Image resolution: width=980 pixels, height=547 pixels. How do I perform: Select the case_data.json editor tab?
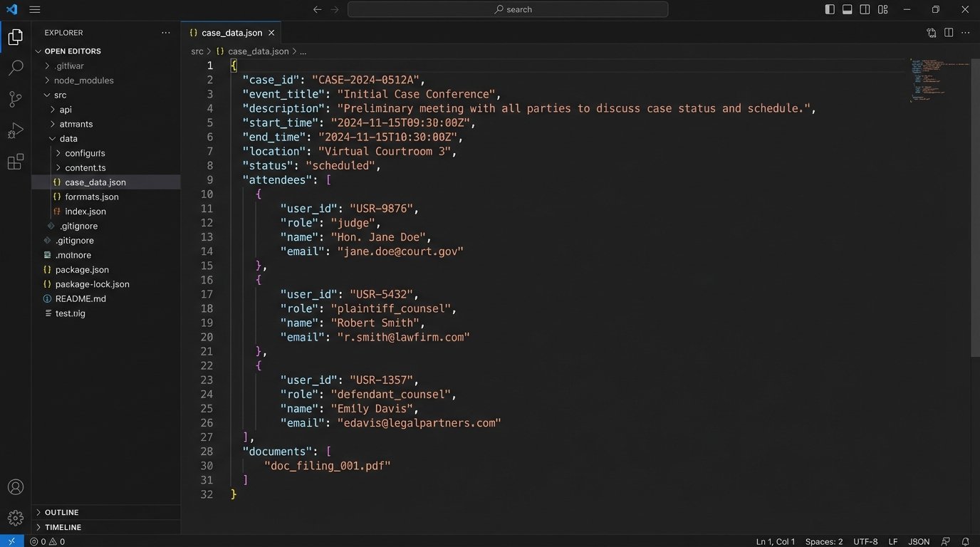point(231,33)
